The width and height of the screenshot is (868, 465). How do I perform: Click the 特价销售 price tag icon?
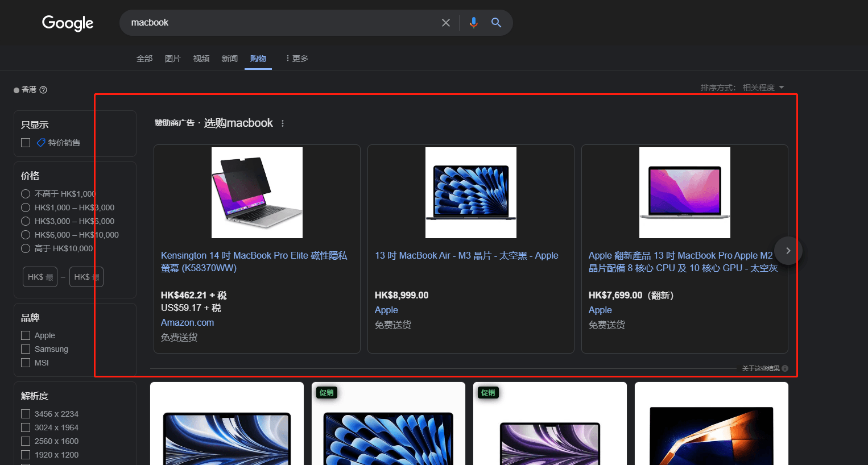[41, 143]
